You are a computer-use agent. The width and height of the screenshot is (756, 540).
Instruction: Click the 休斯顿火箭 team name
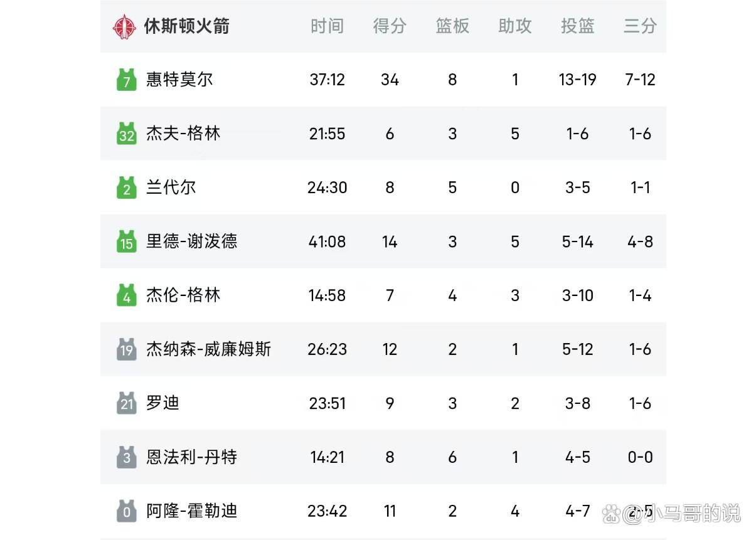pyautogui.click(x=187, y=26)
